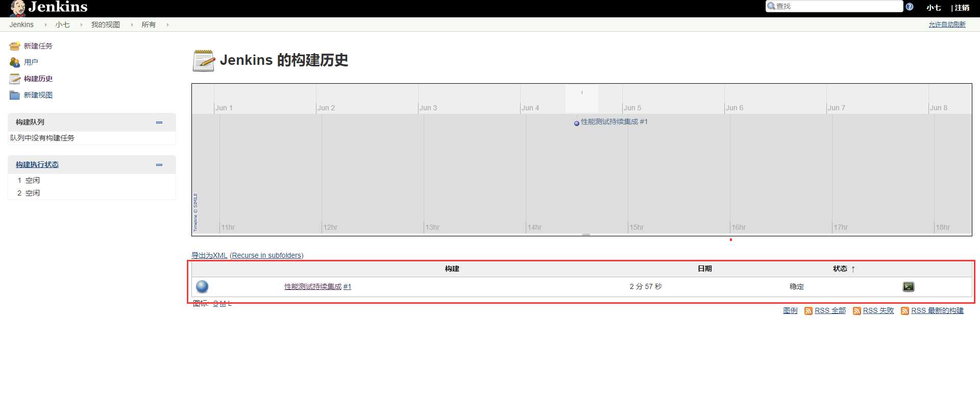980x413 pixels.
Task: Click RSS 失败 link
Action: click(878, 310)
